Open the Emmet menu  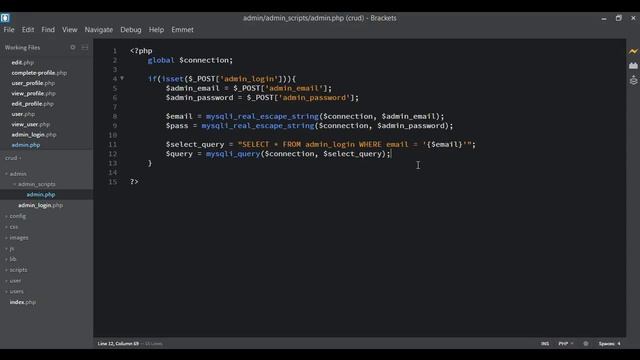coord(182,30)
